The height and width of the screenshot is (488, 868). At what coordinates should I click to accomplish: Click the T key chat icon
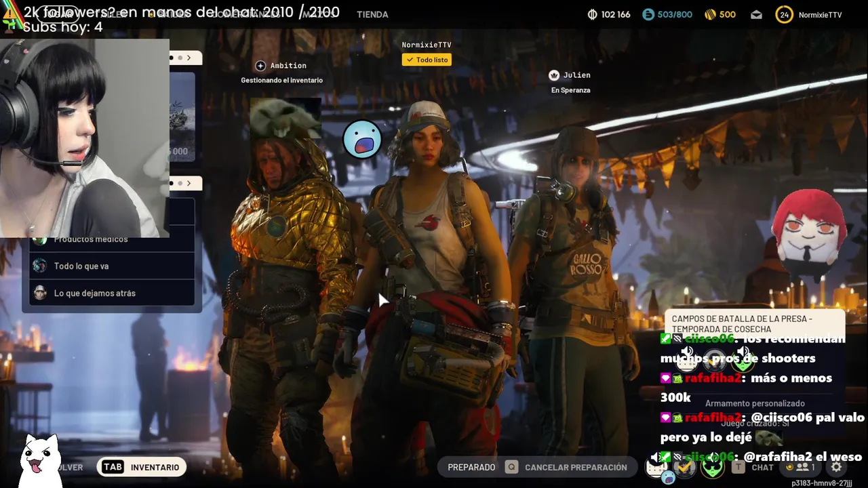click(739, 467)
